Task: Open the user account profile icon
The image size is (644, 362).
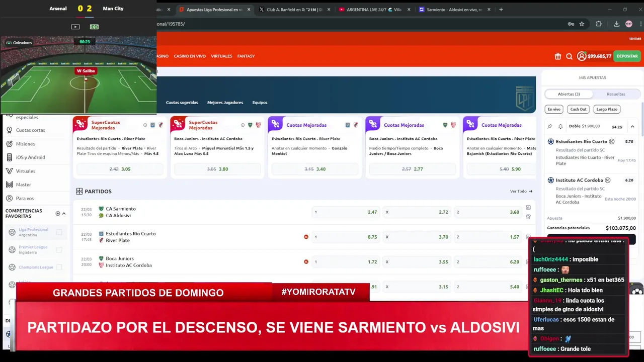Action: (x=582, y=56)
